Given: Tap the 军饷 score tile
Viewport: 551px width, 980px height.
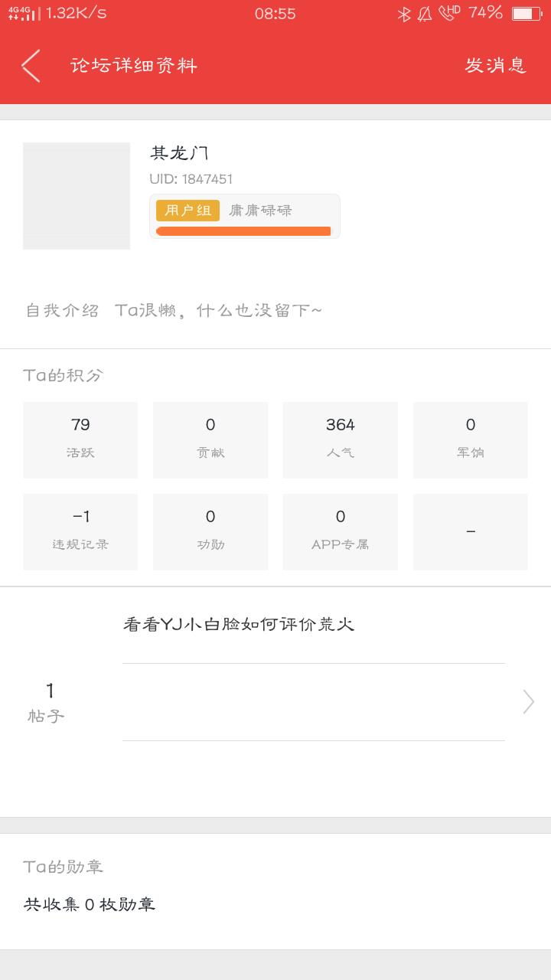Looking at the screenshot, I should coord(471,440).
